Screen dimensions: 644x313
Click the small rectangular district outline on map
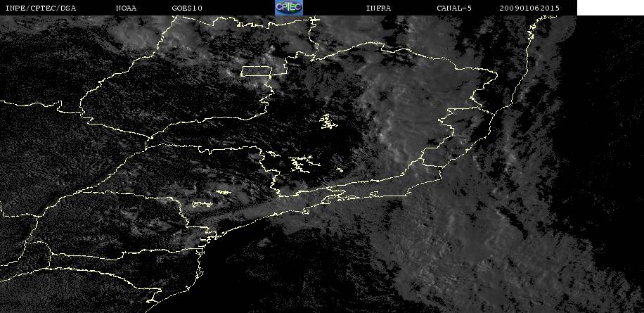257,71
